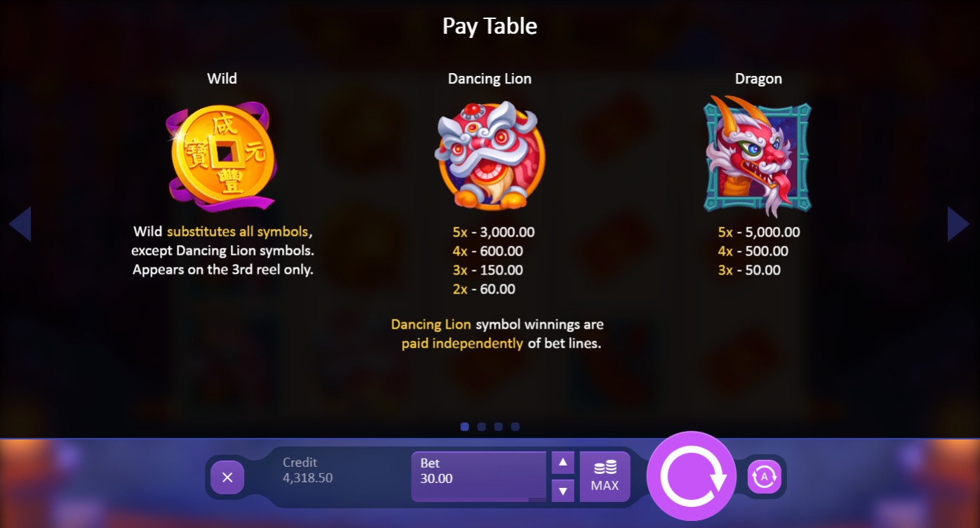Viewport: 980px width, 528px height.
Task: Click the Dancing Lion 5x payout line
Action: pyautogui.click(x=494, y=232)
